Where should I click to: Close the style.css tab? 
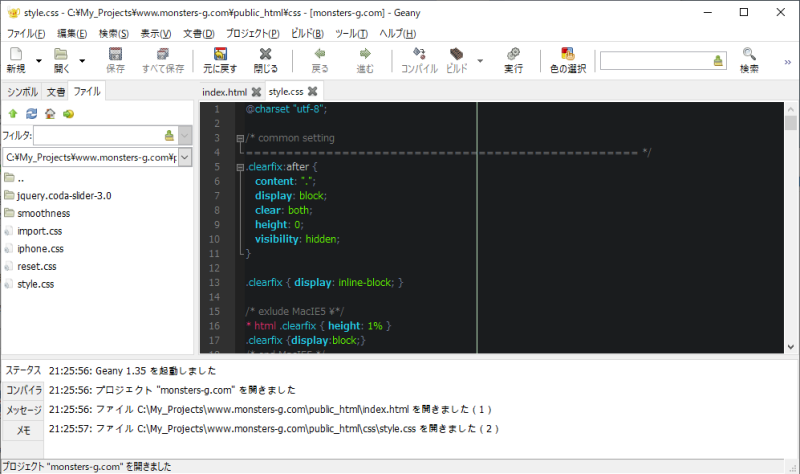(313, 91)
